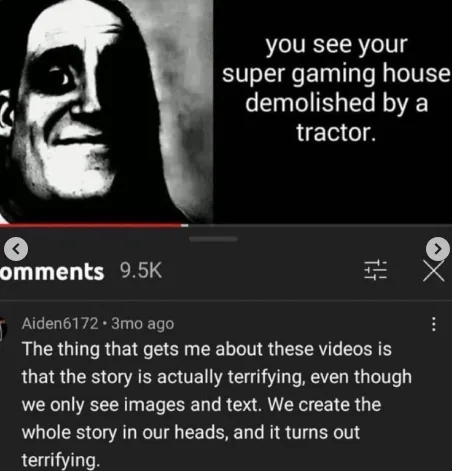Tap the 'super gaming house' video caption
Viewport: 452px width, 471px height.
(x=336, y=74)
